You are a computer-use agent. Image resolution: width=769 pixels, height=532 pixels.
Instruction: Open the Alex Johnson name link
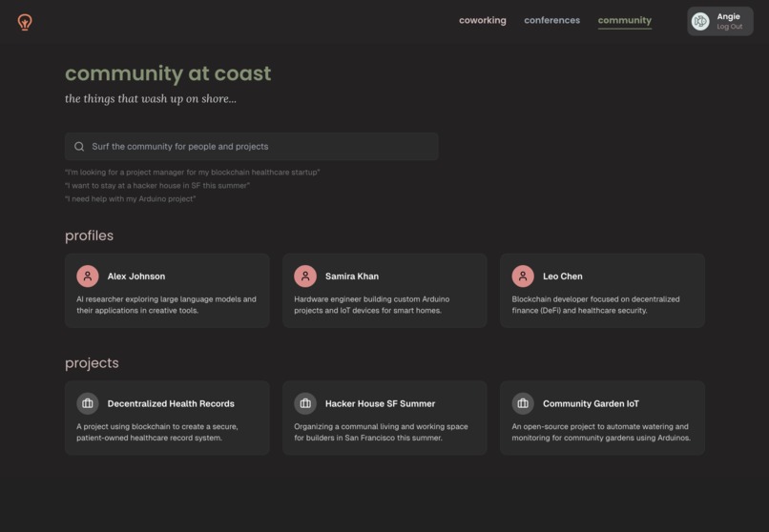tap(136, 276)
